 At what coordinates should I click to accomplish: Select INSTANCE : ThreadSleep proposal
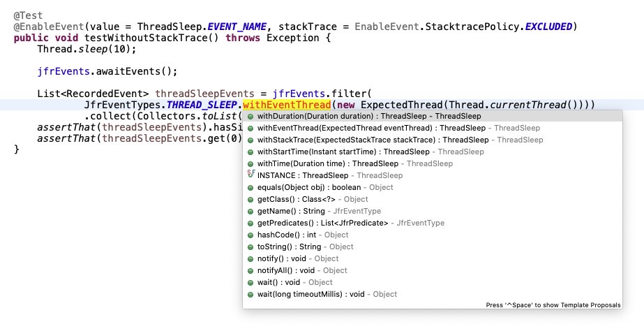(x=432, y=175)
